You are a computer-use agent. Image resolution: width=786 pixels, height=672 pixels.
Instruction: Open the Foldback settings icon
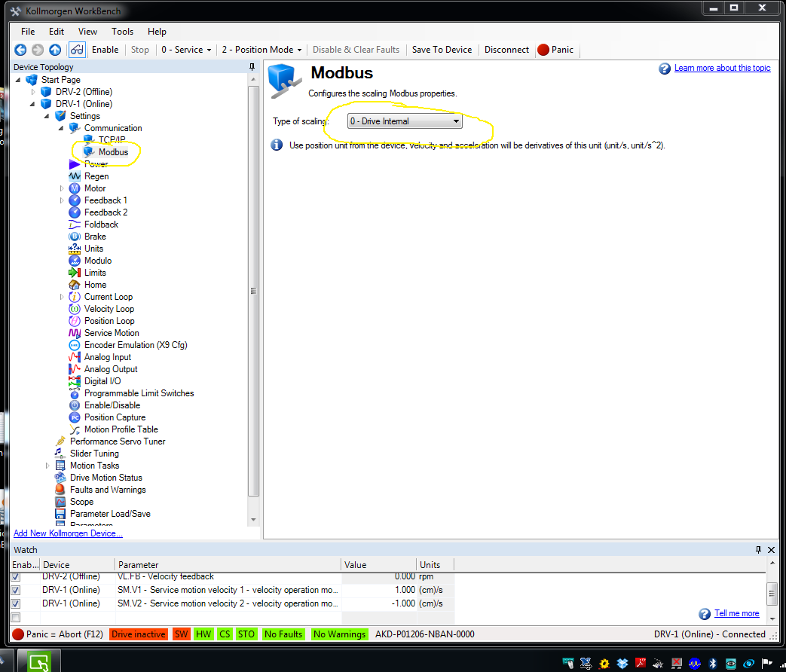(x=74, y=225)
